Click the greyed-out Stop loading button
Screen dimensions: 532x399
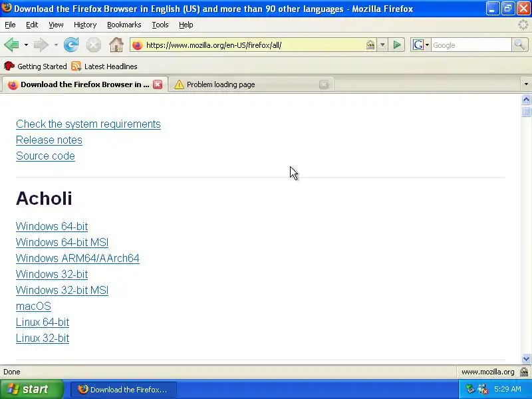pos(93,45)
